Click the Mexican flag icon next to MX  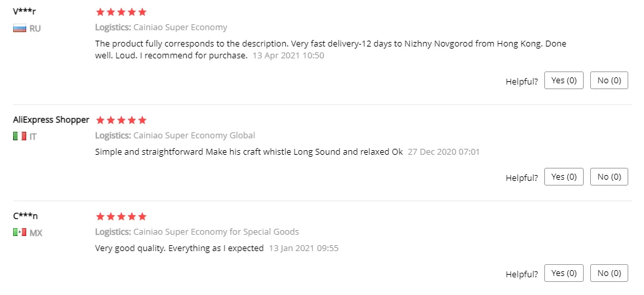pyautogui.click(x=20, y=232)
